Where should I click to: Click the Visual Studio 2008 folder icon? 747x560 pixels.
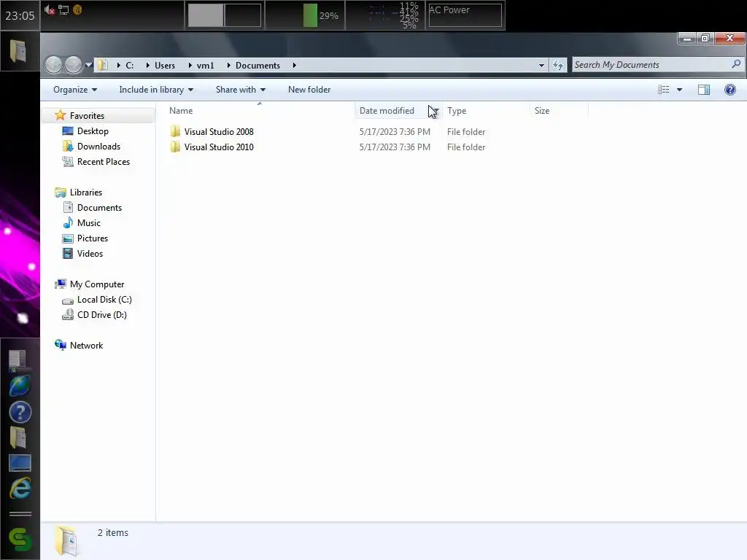coord(175,131)
